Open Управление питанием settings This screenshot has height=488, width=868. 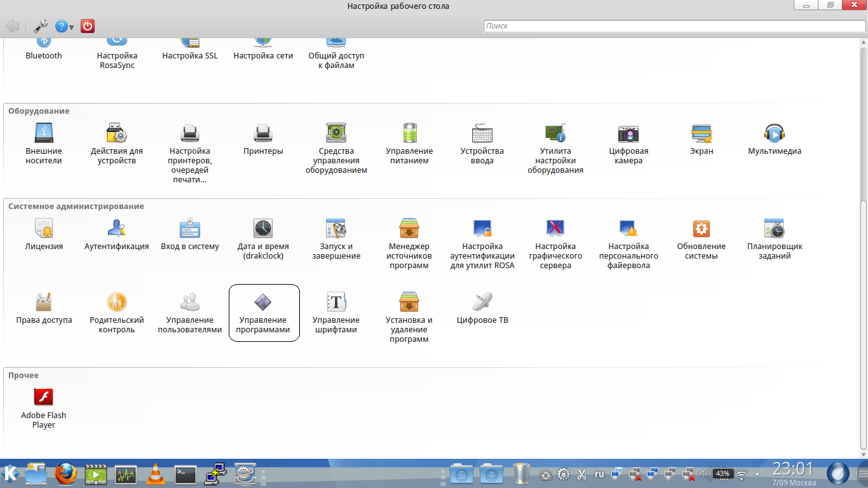tap(409, 144)
